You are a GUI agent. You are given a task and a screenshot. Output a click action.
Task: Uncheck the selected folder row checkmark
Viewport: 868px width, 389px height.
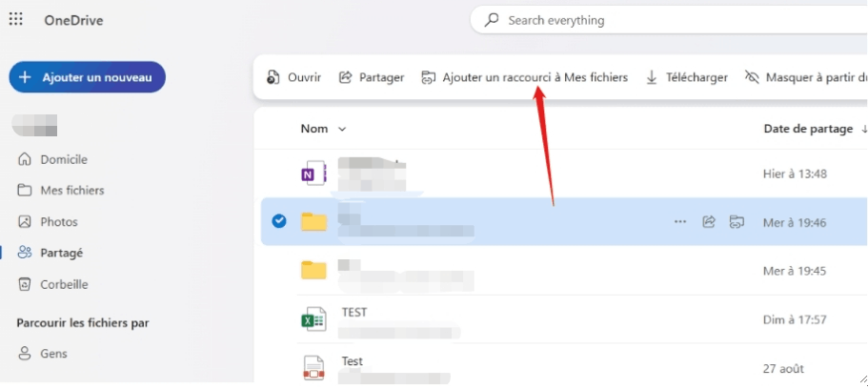tap(279, 221)
